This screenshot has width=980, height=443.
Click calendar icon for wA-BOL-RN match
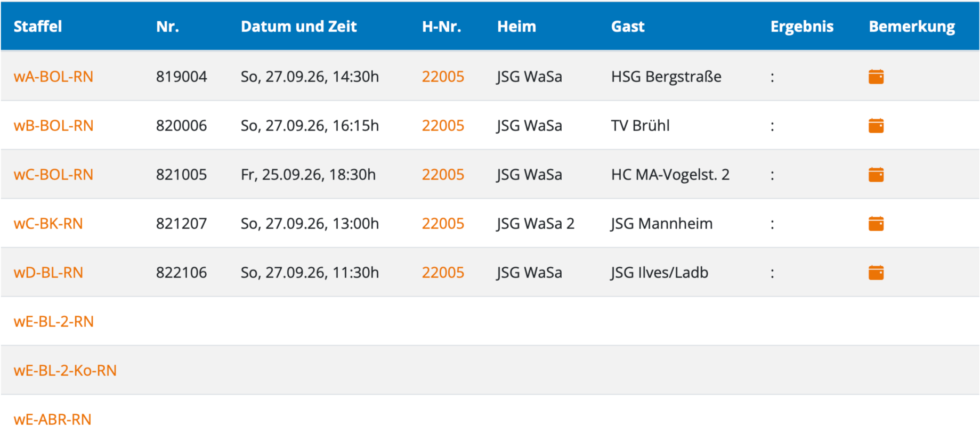[876, 77]
